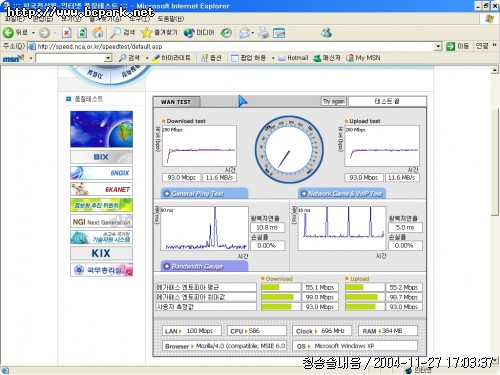Open the 6NGIX sidebar banner
The height and width of the screenshot is (375, 500).
(101, 173)
